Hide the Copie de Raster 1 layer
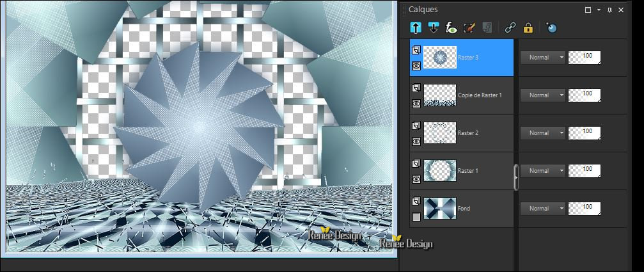The image size is (644, 272). click(x=416, y=104)
